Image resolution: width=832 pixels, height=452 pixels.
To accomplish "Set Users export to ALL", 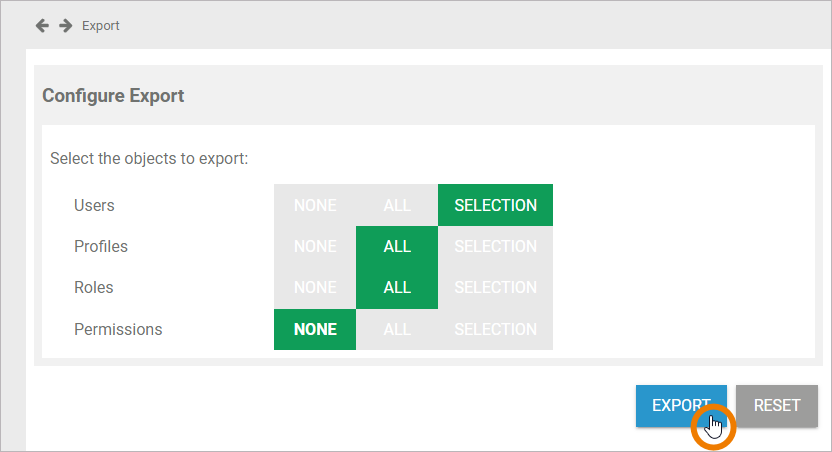I will (397, 205).
